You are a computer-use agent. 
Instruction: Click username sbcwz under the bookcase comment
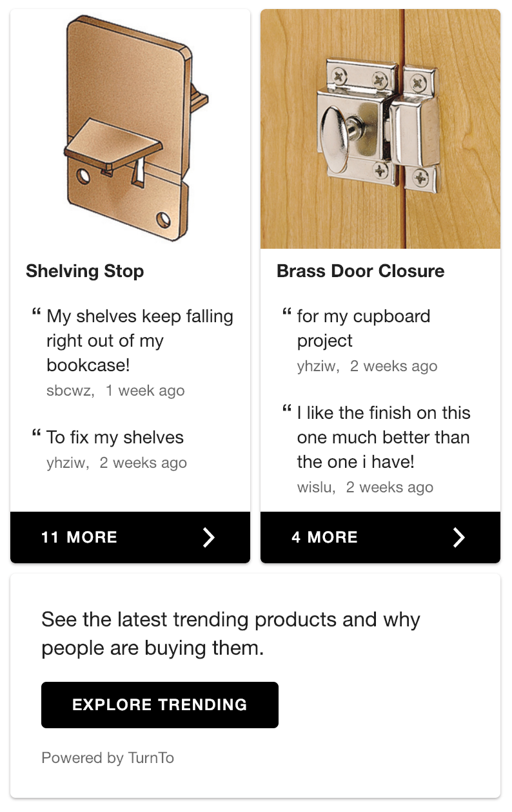click(x=70, y=391)
